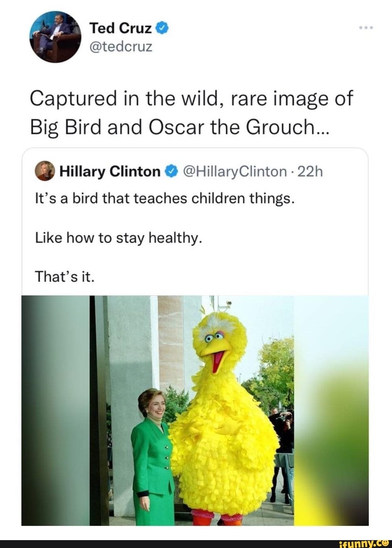Click the "Like how to stay healthy." line
Viewport: 392px width, 548px height.
[118, 238]
